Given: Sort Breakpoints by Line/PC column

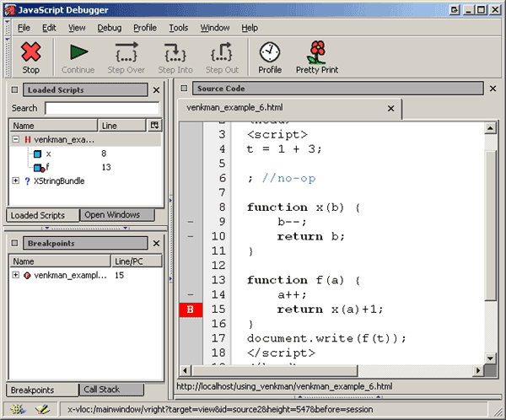Looking at the screenshot, I should [137, 261].
